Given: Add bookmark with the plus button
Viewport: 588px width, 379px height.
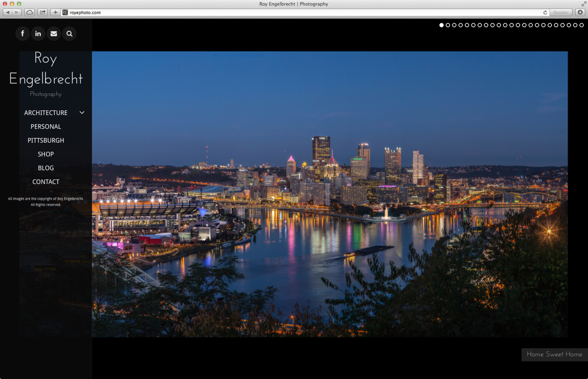Looking at the screenshot, I should pyautogui.click(x=56, y=12).
